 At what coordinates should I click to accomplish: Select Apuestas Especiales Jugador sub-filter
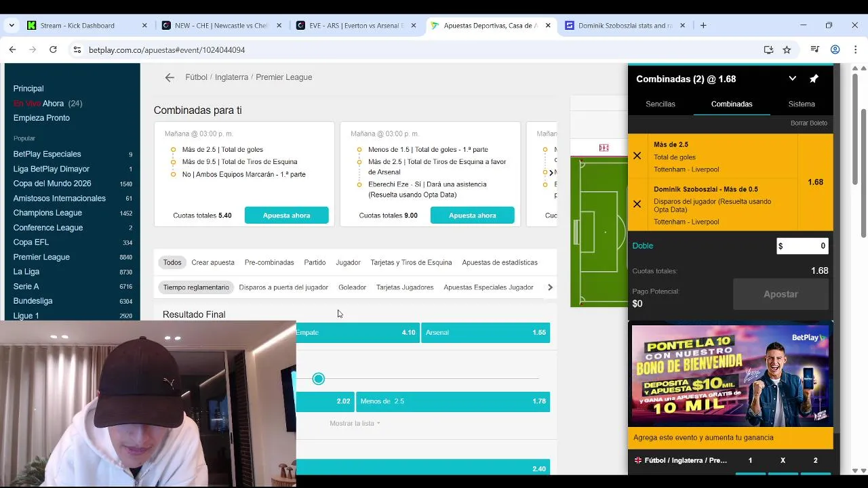488,287
